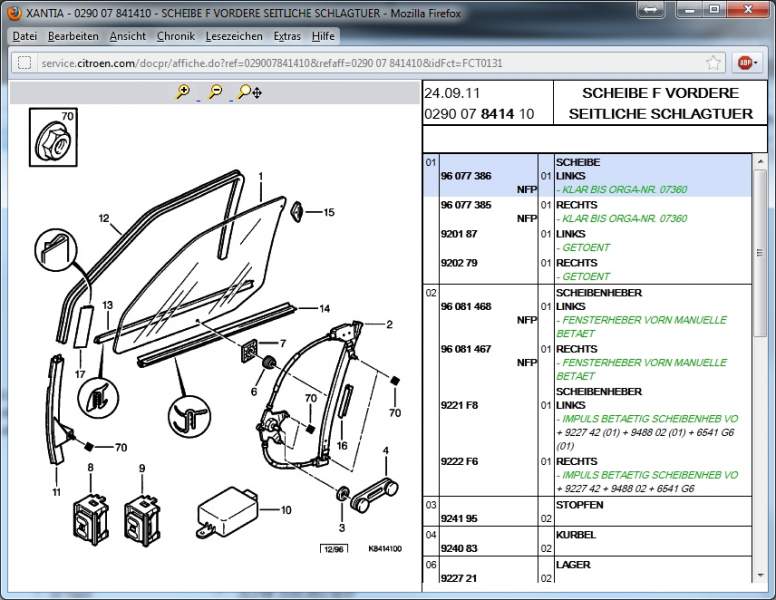Zoom out using the minus magnifier
Image resolution: width=776 pixels, height=600 pixels.
pos(215,92)
